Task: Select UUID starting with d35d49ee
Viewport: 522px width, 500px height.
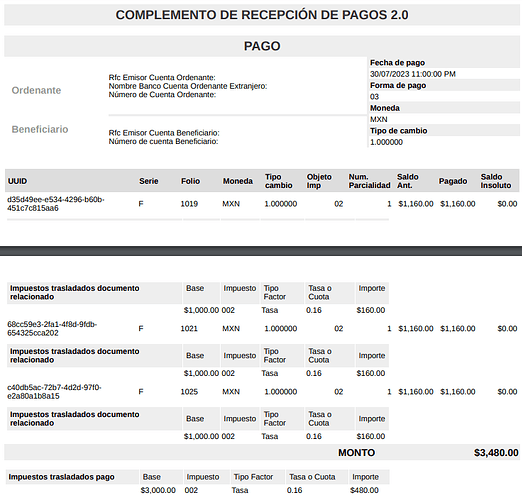Action: tap(56, 204)
